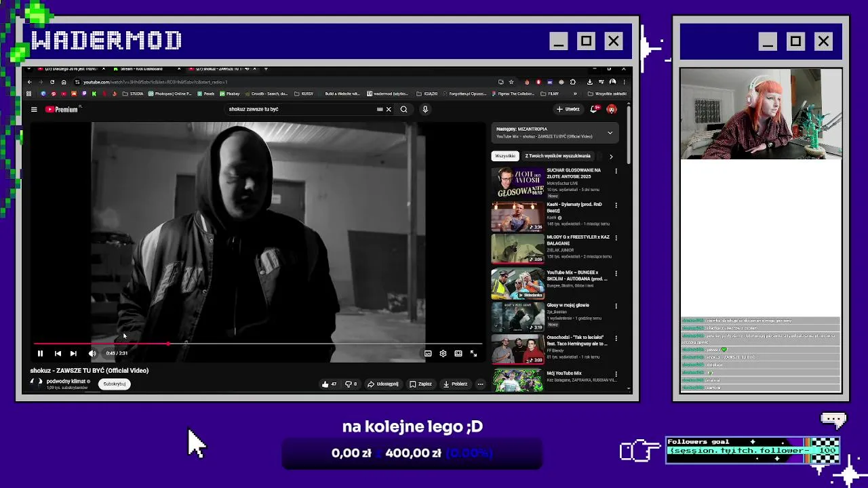The width and height of the screenshot is (868, 488).
Task: Open options for Głosy w mojej głowie
Action: click(616, 306)
